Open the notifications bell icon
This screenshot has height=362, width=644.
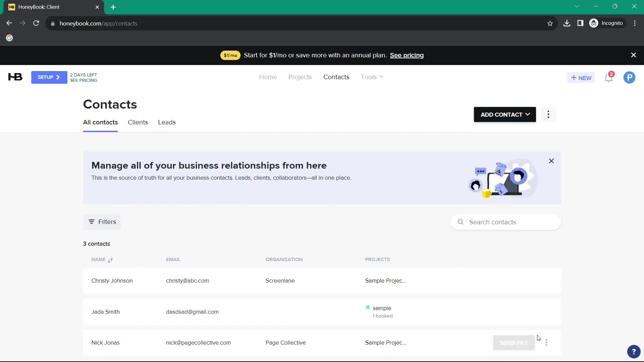609,77
